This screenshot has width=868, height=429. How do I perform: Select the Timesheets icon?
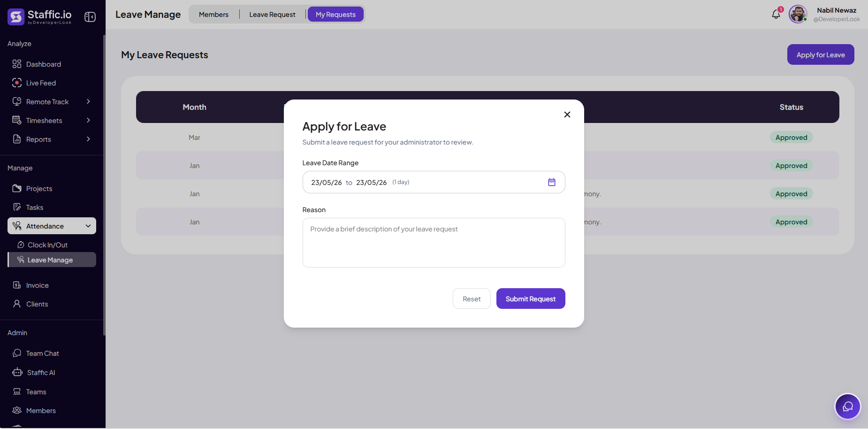[x=17, y=120]
